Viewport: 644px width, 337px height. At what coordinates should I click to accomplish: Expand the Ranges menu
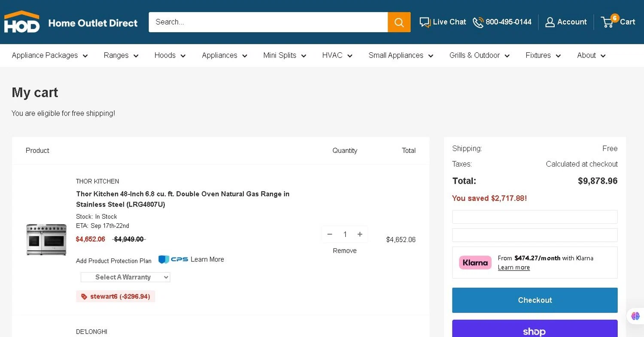pyautogui.click(x=121, y=55)
